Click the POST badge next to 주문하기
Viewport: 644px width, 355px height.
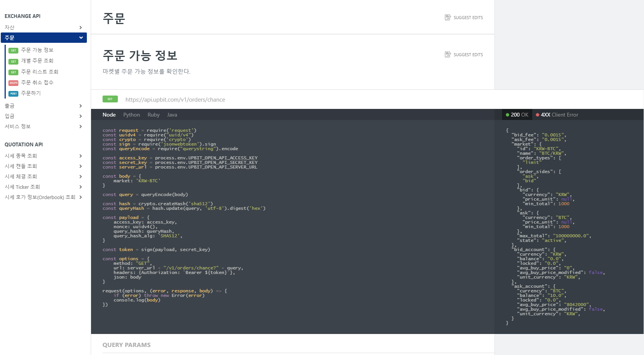[13, 94]
